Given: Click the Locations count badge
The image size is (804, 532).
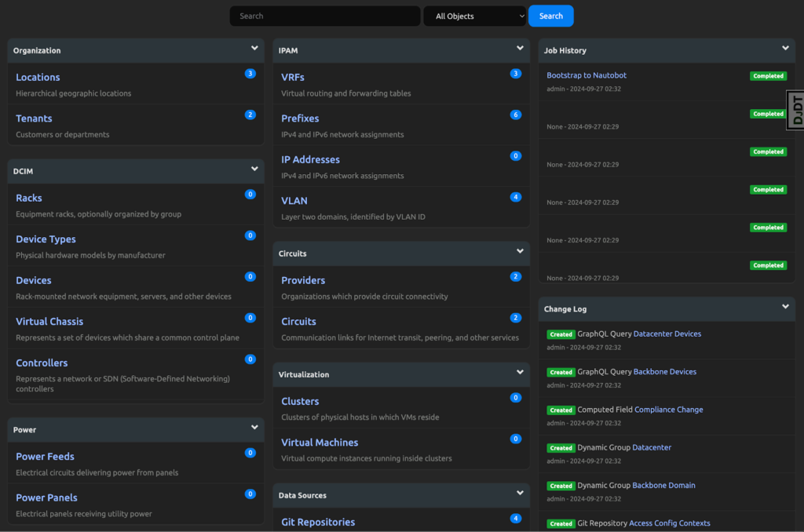Looking at the screenshot, I should tap(250, 74).
